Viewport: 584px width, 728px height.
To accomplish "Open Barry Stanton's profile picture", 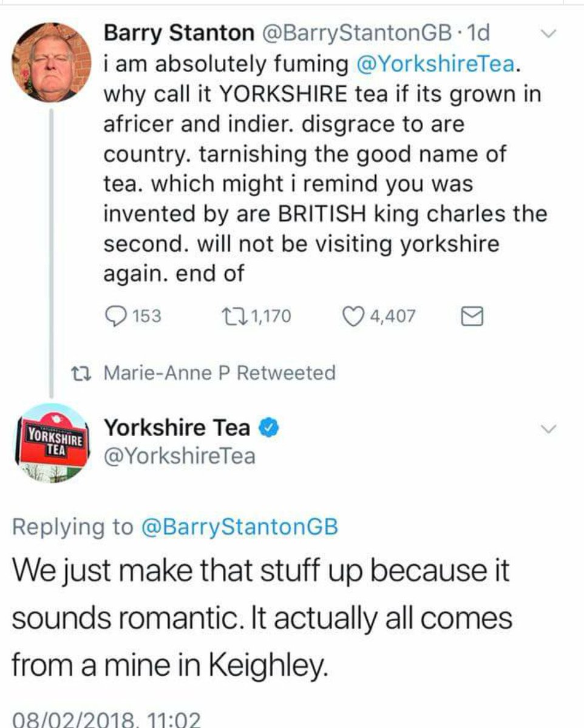I will (50, 62).
